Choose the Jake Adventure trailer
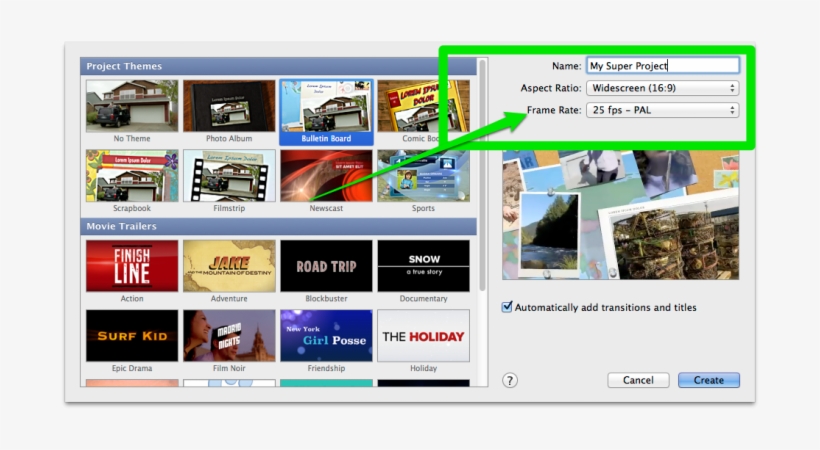The width and height of the screenshot is (820, 450). [x=229, y=266]
